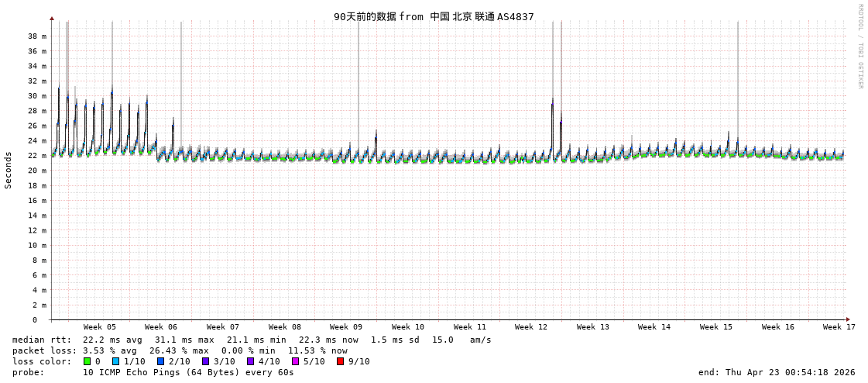Click the graph title mentioning AS4837
This screenshot has width=868, height=383.
(x=434, y=16)
